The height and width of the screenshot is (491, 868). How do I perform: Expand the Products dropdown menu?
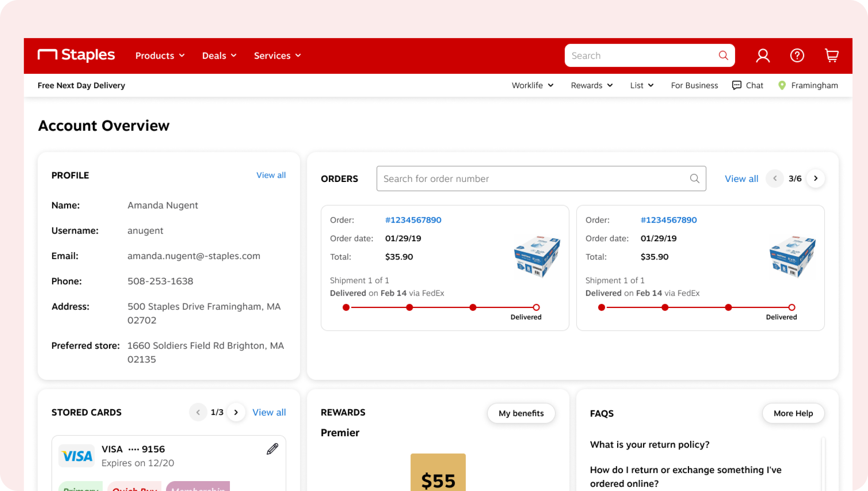(x=160, y=56)
